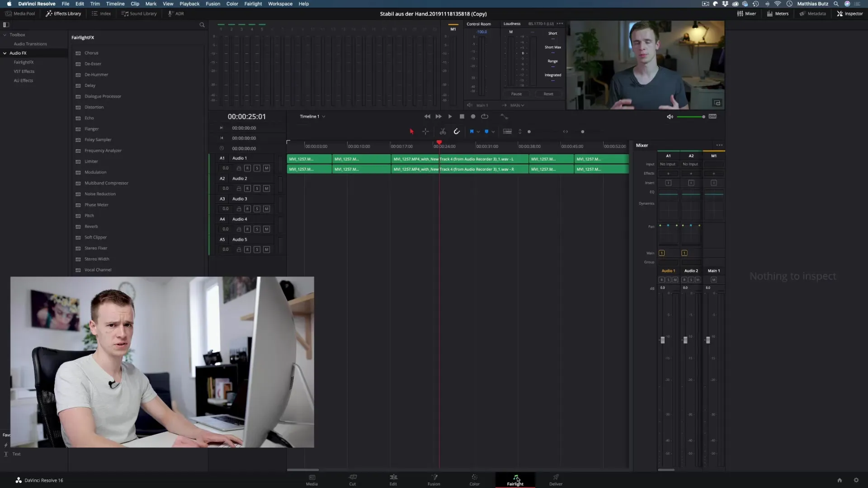Click the Reset loudness button
The width and height of the screenshot is (868, 488).
[548, 94]
